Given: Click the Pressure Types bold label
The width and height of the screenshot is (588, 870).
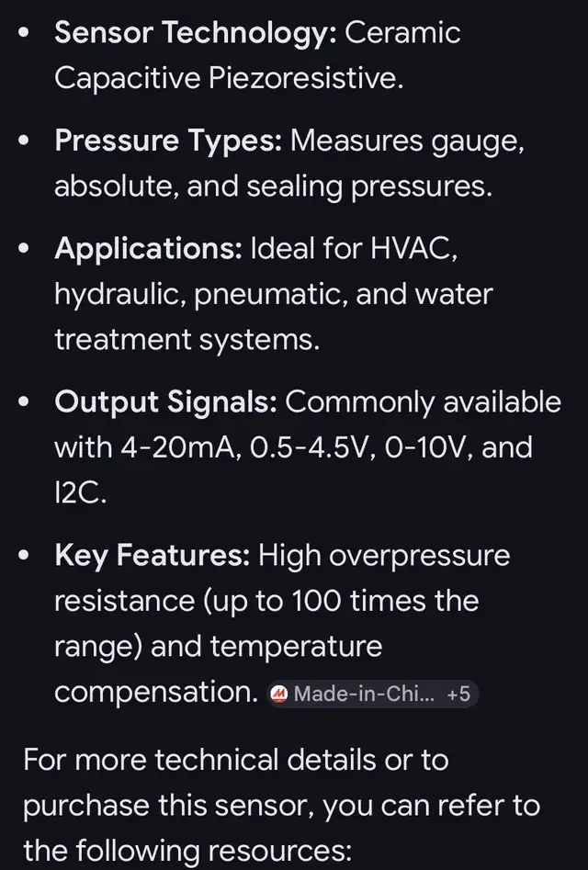Looking at the screenshot, I should (168, 141).
